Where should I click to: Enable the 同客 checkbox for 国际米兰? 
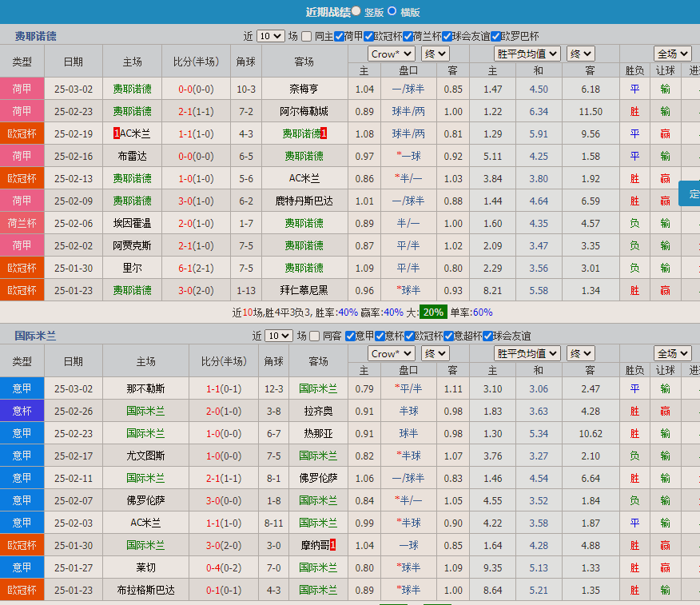(x=314, y=336)
